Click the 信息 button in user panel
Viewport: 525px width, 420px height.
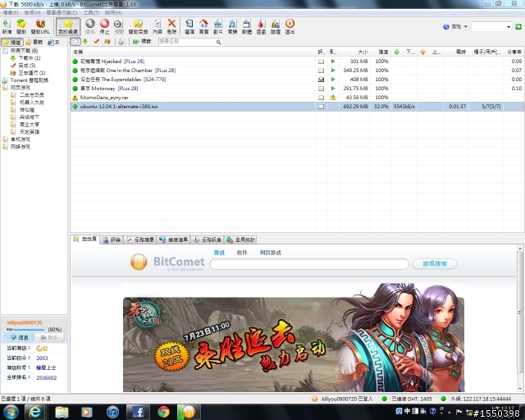tap(18, 338)
